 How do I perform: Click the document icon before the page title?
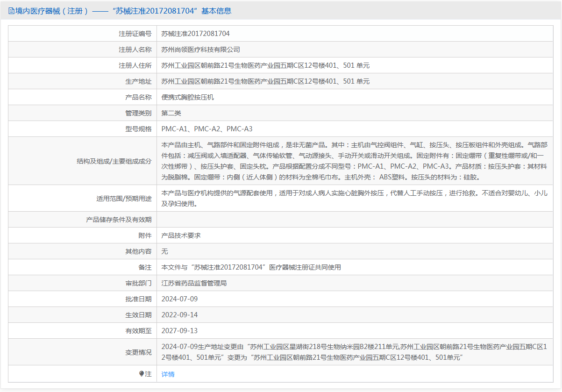[11, 11]
